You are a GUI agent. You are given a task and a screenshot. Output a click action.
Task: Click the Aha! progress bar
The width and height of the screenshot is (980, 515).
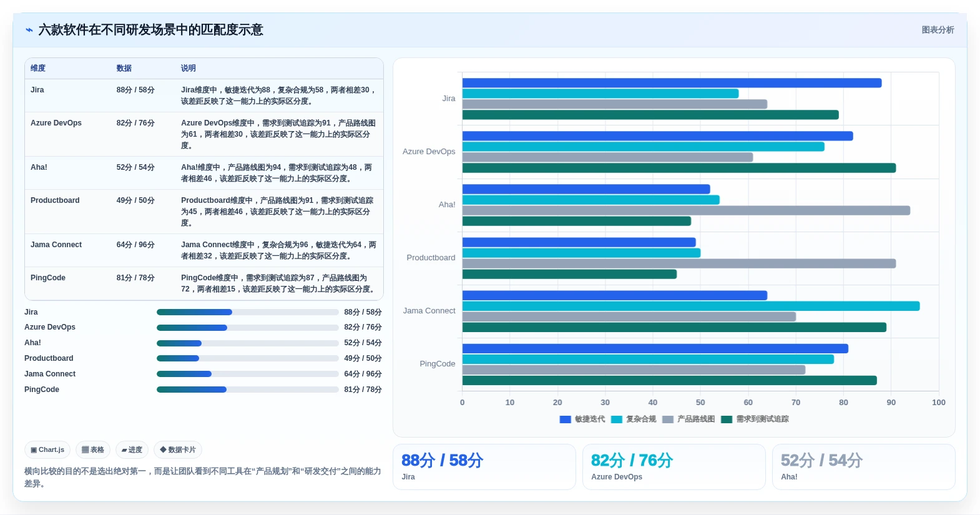(x=247, y=343)
